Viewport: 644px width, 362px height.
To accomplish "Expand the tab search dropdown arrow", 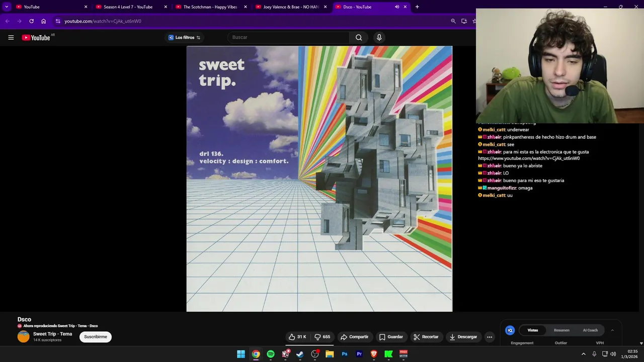I will 7,7.
